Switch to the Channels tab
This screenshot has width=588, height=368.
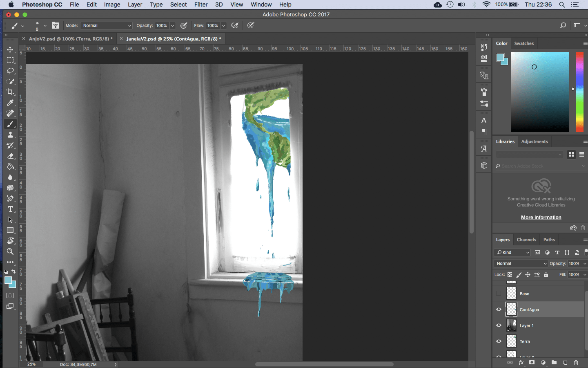click(x=526, y=240)
